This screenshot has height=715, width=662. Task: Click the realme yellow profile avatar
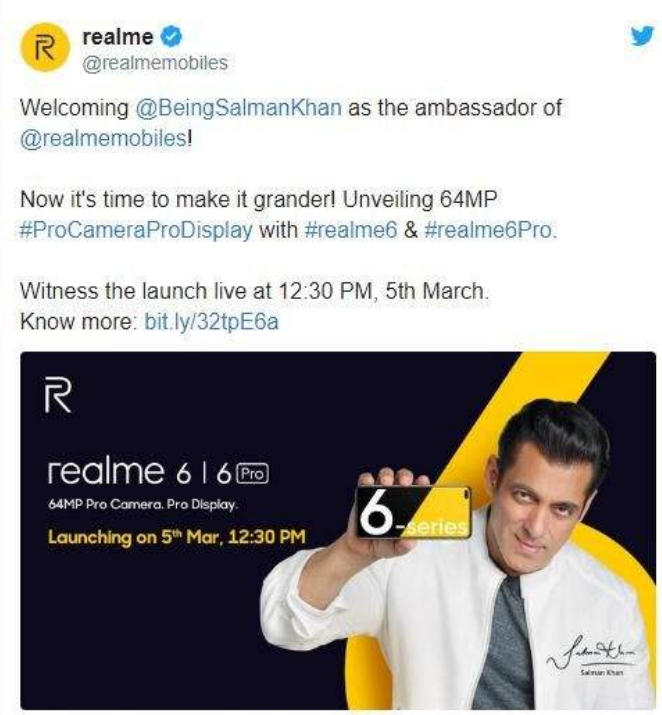tap(42, 50)
